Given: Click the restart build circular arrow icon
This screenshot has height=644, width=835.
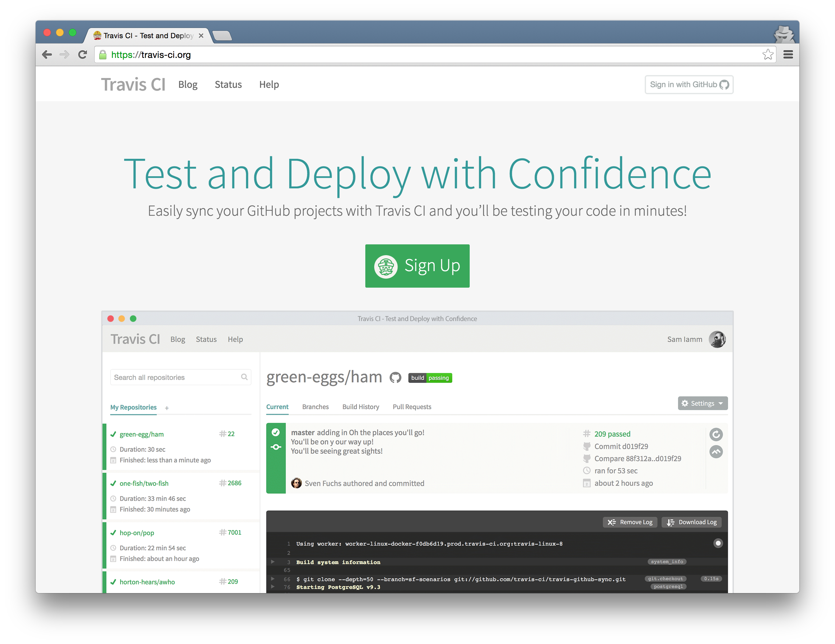Looking at the screenshot, I should [716, 434].
